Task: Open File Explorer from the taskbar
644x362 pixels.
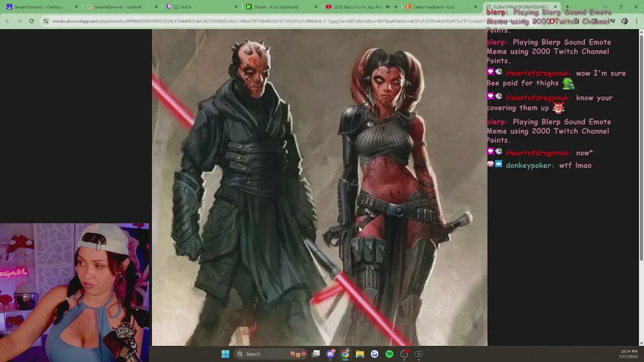Action: [360, 354]
